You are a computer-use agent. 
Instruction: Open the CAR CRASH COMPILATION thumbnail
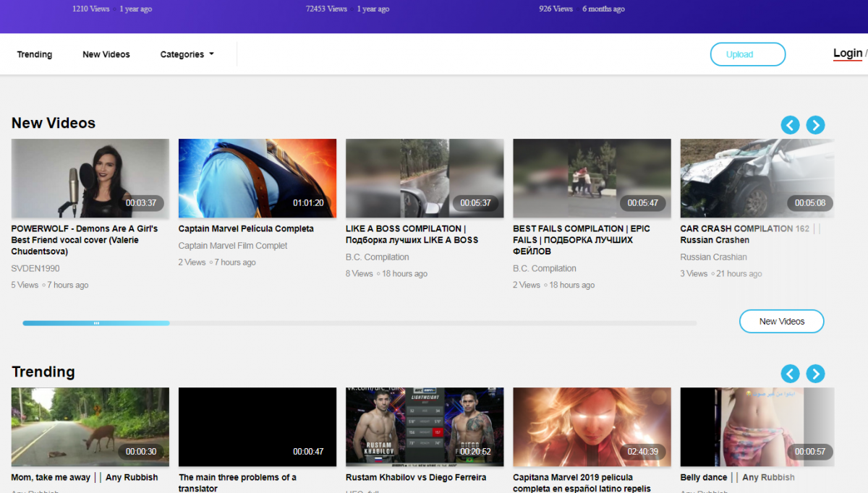tap(757, 178)
